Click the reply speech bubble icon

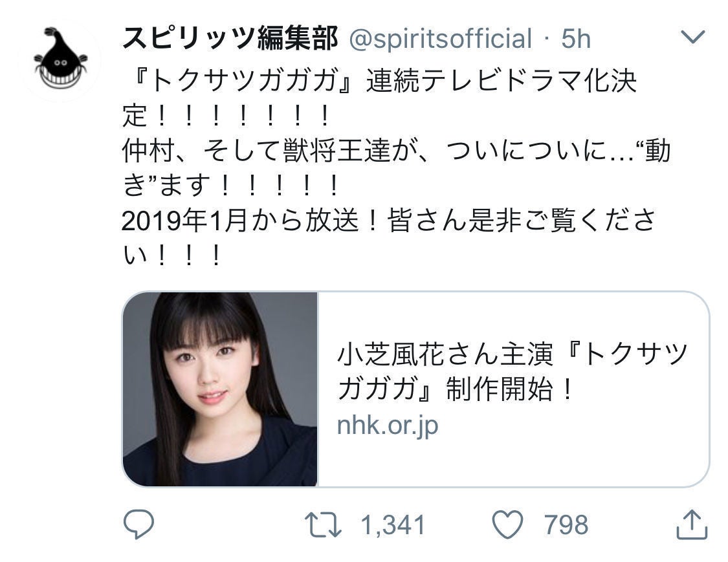pos(138,524)
